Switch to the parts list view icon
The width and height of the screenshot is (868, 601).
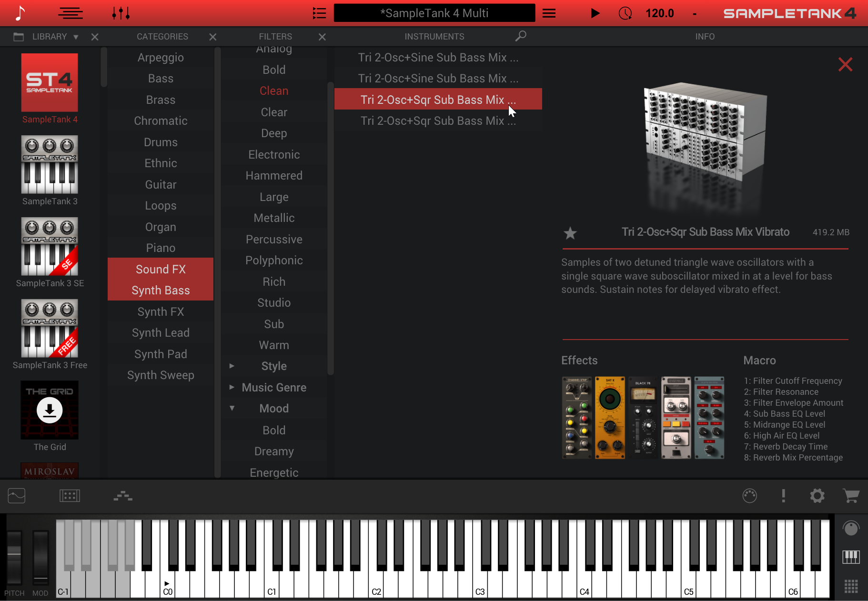71,13
